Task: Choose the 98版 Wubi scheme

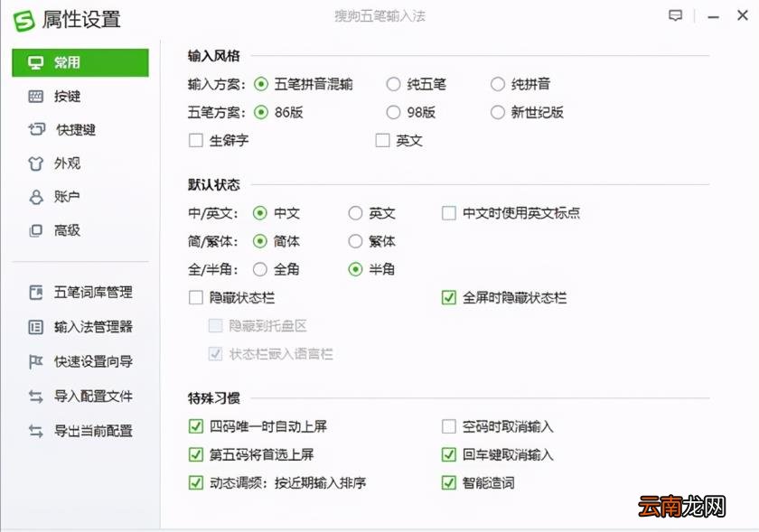Action: click(x=393, y=112)
